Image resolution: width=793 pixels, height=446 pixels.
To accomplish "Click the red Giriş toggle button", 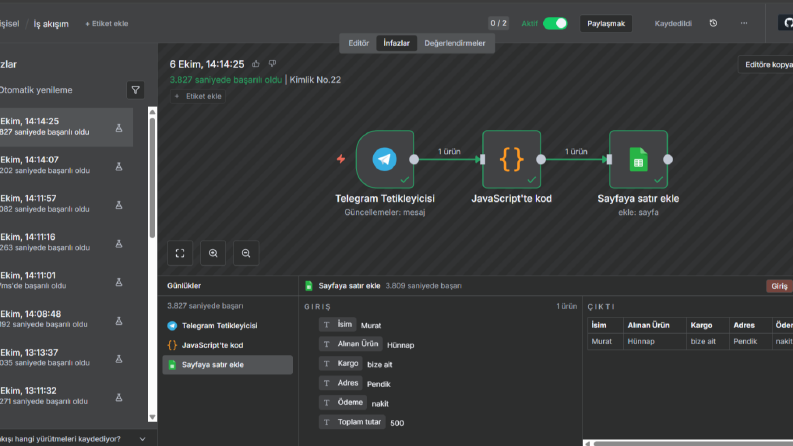I will (x=779, y=286).
